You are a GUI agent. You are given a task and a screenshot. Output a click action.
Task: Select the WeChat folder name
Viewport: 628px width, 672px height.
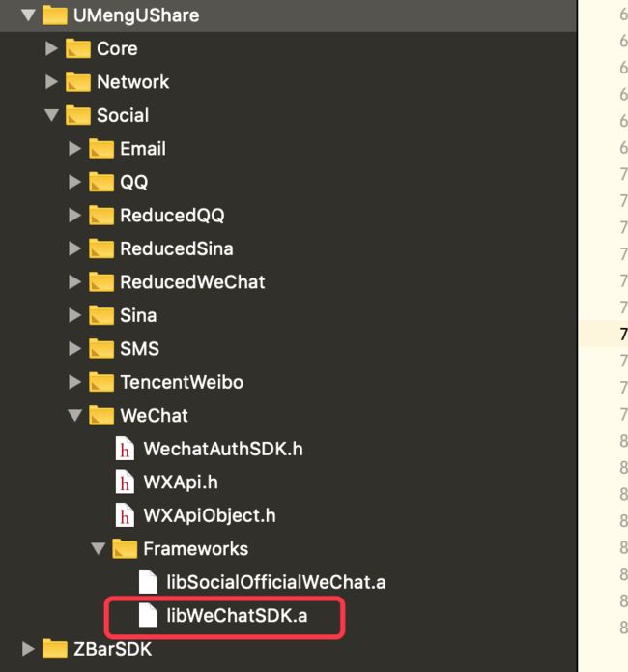tap(154, 415)
